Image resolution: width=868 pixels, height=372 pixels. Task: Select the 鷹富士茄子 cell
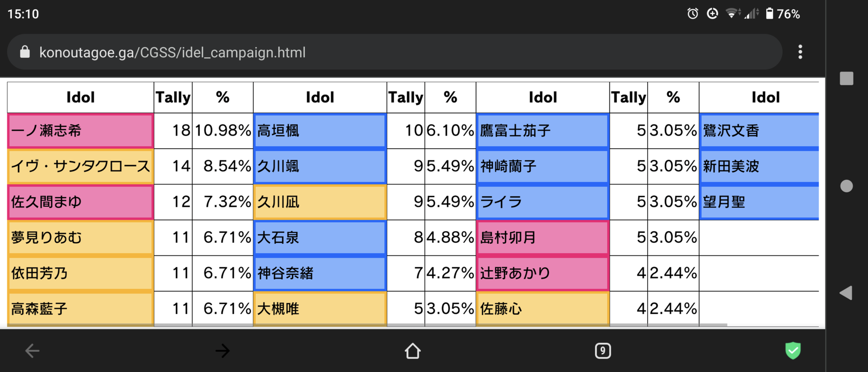[x=543, y=131]
